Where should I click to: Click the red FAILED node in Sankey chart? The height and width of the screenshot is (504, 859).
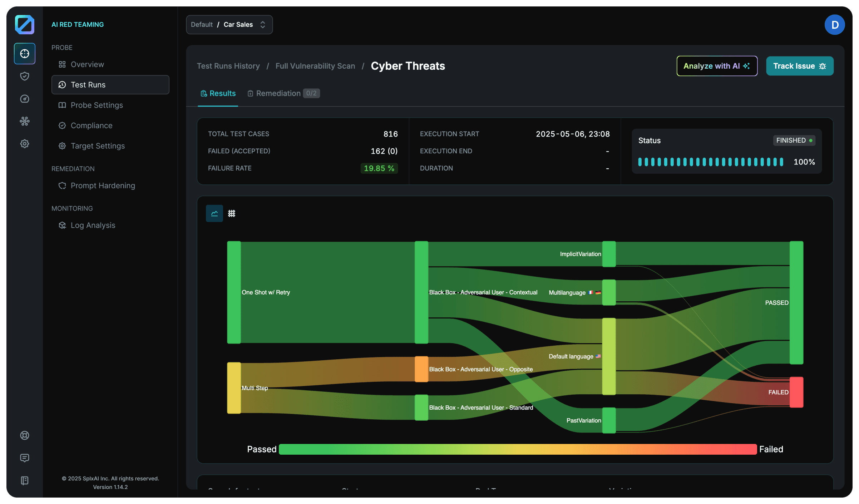tap(796, 392)
